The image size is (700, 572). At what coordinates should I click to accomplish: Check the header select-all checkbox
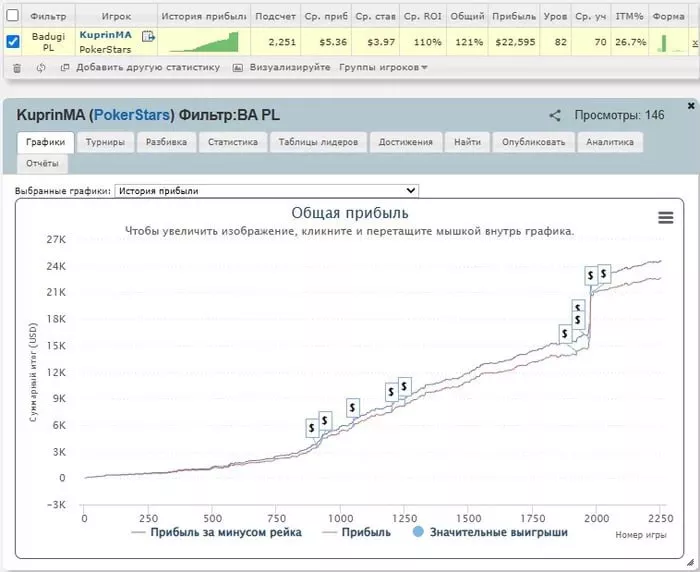click(x=12, y=15)
